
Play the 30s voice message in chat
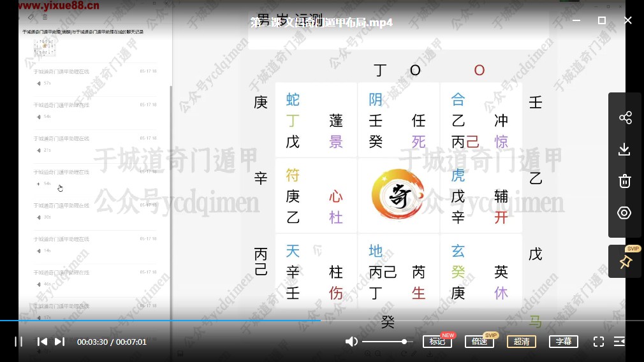44,217
